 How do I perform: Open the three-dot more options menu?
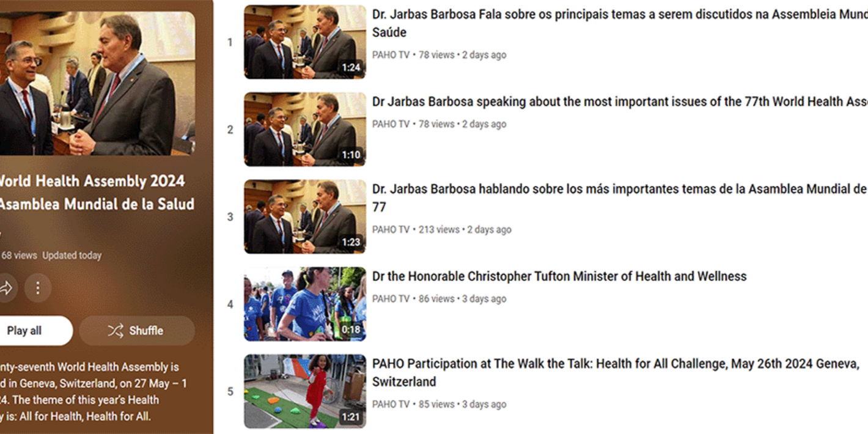click(x=38, y=287)
